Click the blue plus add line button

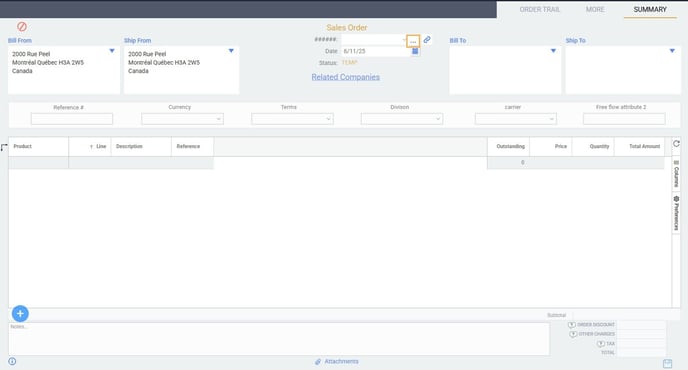click(20, 313)
